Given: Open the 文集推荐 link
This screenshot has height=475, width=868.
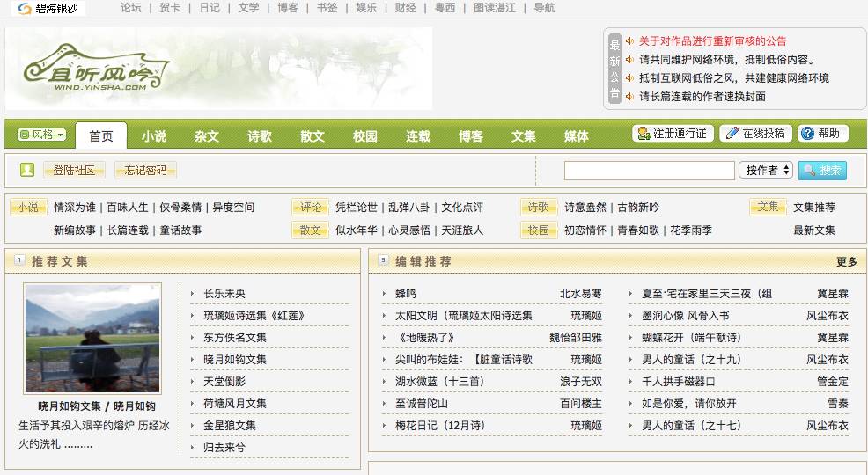Looking at the screenshot, I should coord(813,208).
